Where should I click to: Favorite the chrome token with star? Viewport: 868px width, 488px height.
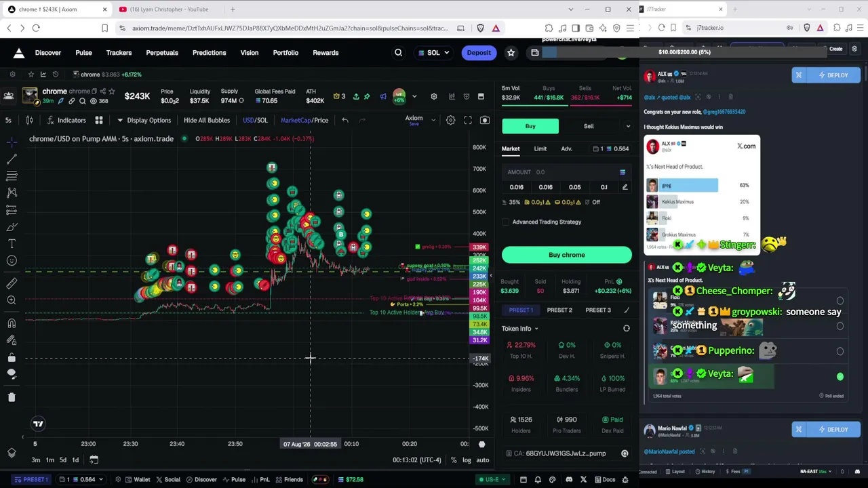tap(112, 91)
